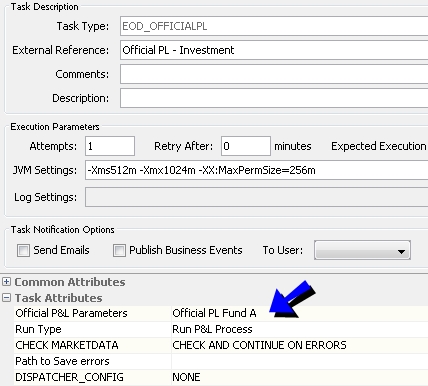Select the Run Type row label

click(38, 329)
